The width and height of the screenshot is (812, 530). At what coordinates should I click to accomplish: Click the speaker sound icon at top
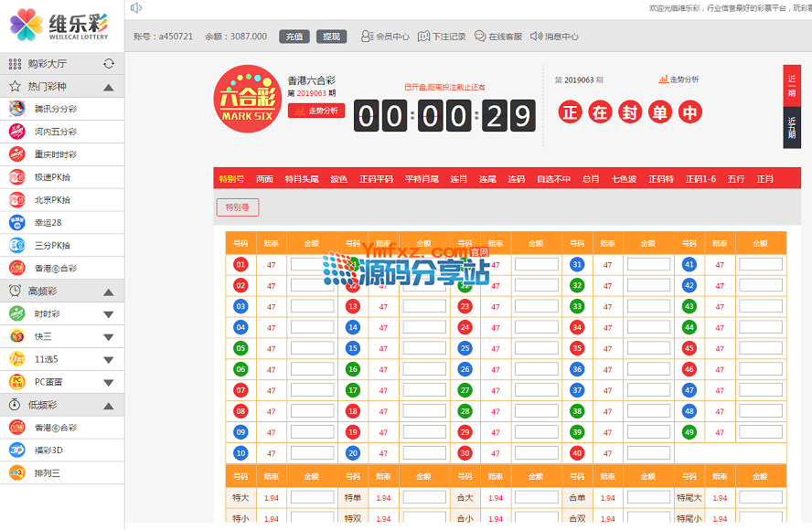[135, 8]
